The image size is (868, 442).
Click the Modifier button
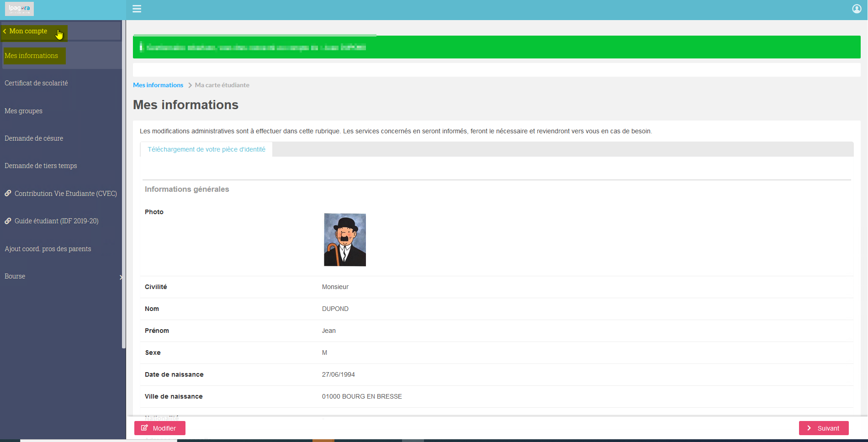(160, 428)
